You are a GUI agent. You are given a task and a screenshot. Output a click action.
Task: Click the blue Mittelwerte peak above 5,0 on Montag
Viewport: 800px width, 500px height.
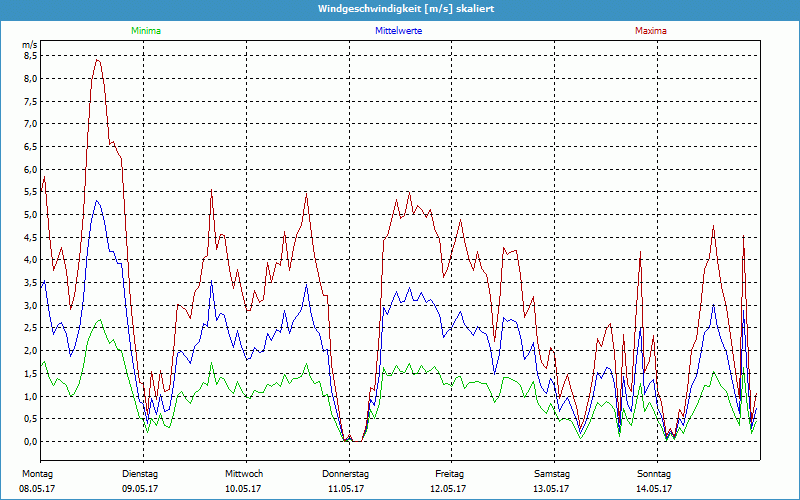(97, 201)
